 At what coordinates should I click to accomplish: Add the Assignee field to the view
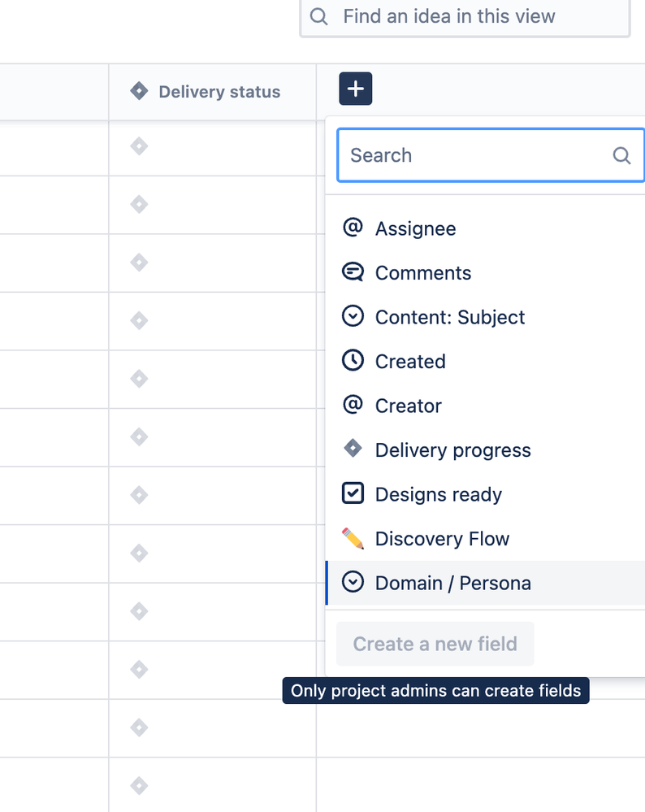point(415,229)
